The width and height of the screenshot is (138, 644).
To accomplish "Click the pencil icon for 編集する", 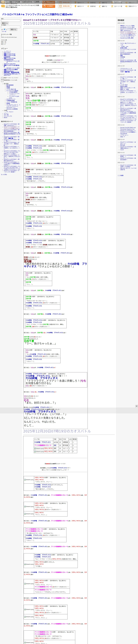I will 100,6.
